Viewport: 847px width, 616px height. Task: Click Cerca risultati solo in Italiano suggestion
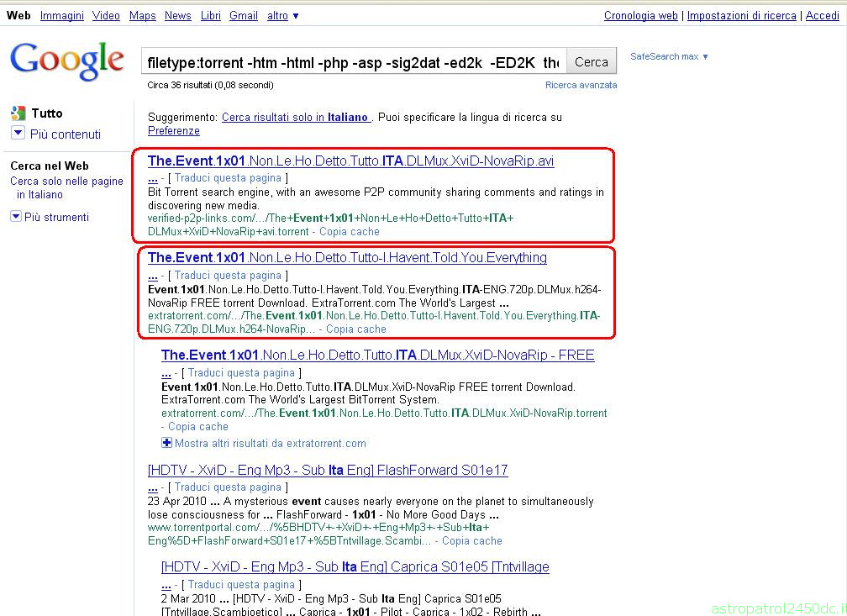pyautogui.click(x=296, y=118)
